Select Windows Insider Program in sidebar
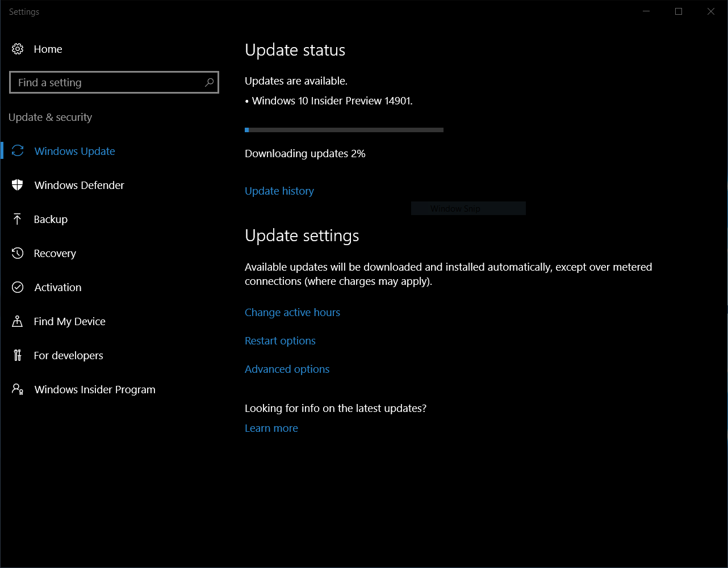This screenshot has width=728, height=568. click(94, 390)
